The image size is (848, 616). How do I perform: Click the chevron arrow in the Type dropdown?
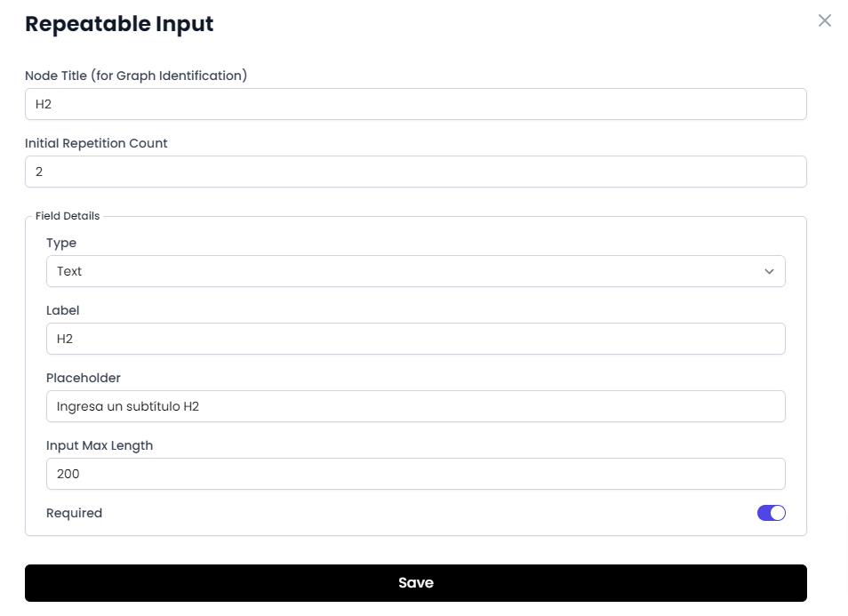(x=769, y=271)
